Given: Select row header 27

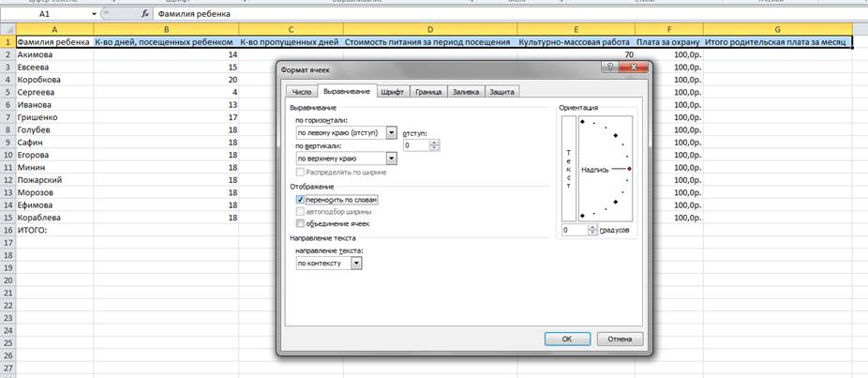Looking at the screenshot, I should pyautogui.click(x=7, y=368).
